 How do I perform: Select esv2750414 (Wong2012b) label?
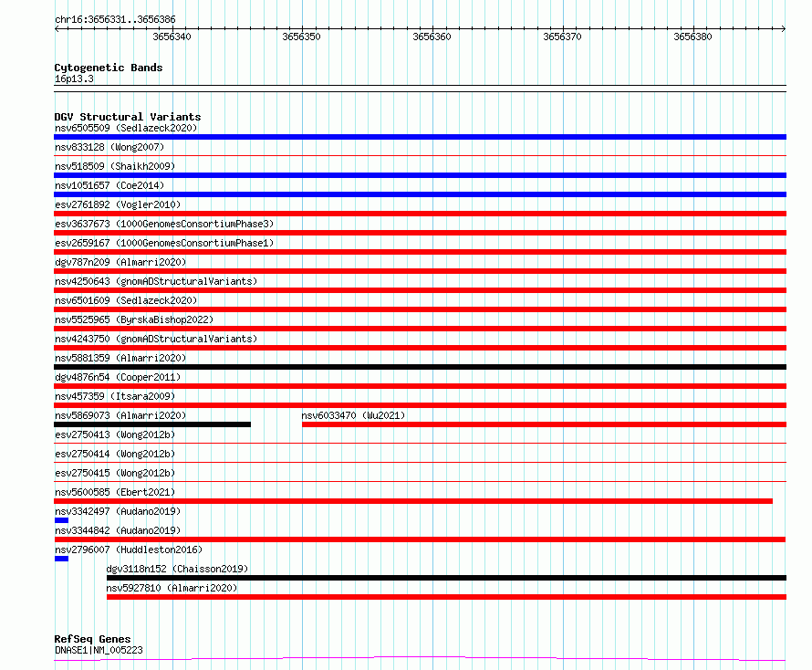(x=115, y=454)
